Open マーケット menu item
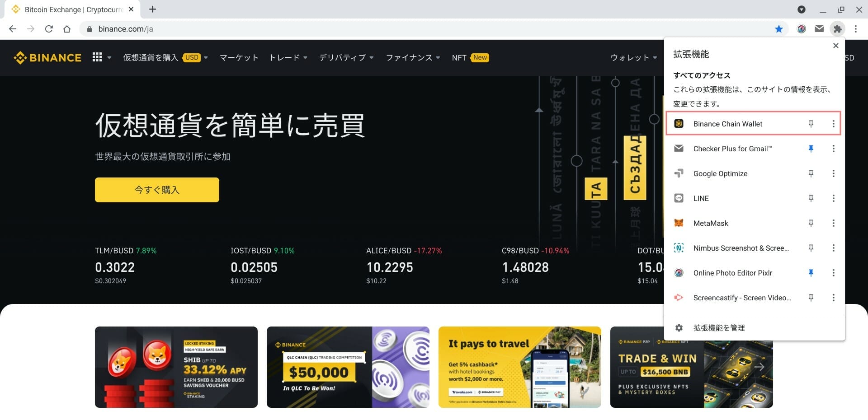 [239, 58]
